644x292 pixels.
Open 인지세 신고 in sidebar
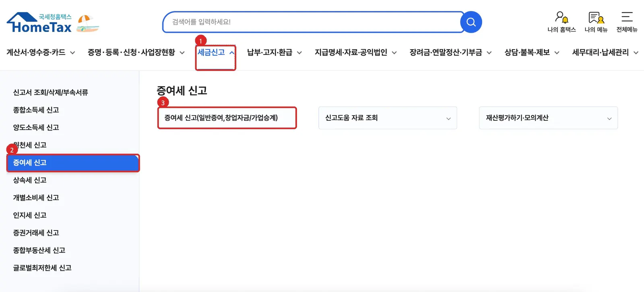pyautogui.click(x=30, y=215)
